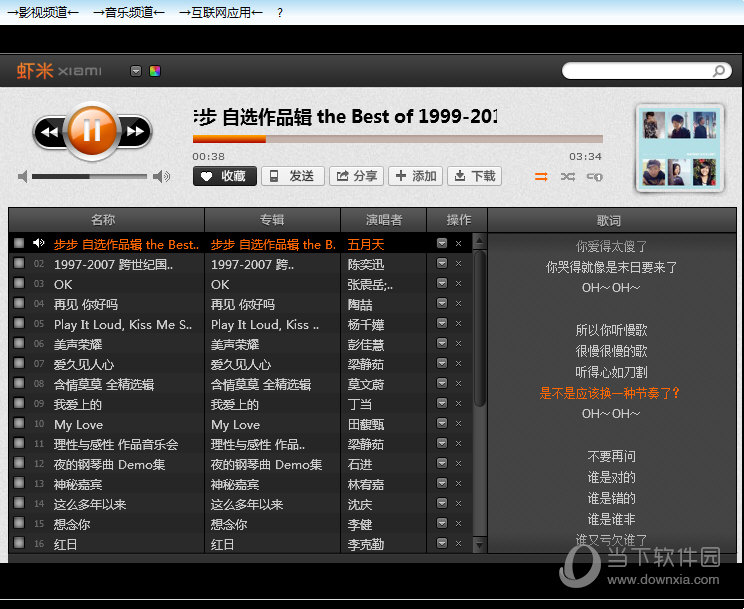Image resolution: width=744 pixels, height=609 pixels.
Task: Toggle shuffle playback mode icon
Action: coord(567,177)
